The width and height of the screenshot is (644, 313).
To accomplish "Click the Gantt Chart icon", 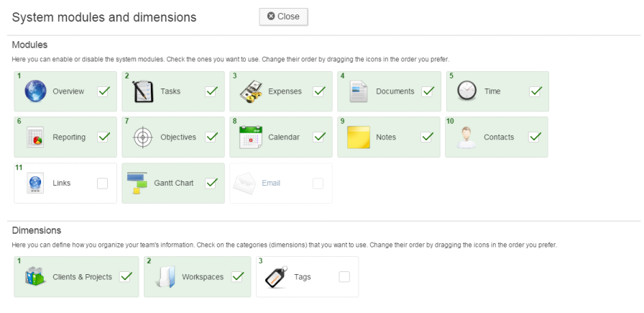I will pyautogui.click(x=137, y=183).
